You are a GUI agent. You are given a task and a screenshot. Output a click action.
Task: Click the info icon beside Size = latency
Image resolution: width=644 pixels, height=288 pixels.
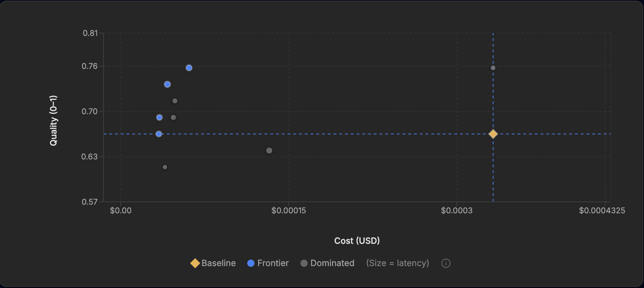(446, 263)
